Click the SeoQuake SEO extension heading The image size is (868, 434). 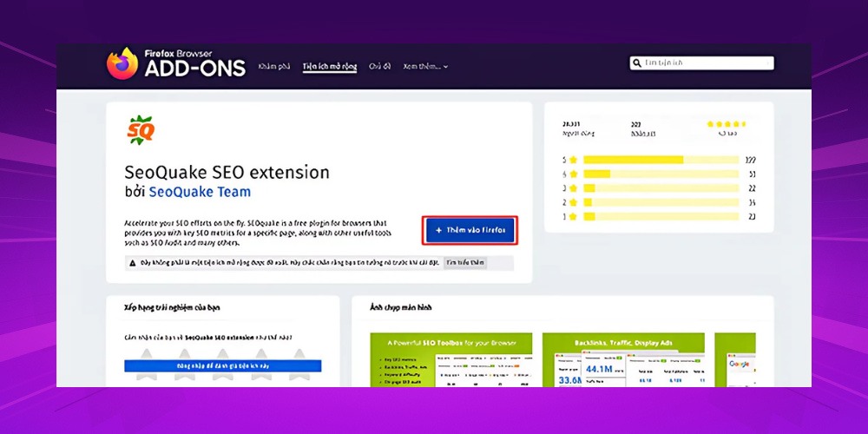227,172
